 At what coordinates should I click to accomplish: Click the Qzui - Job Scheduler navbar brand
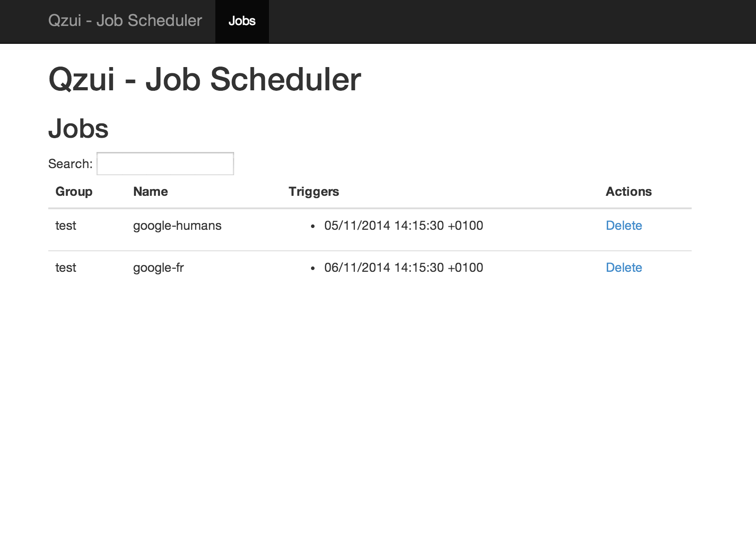tap(125, 21)
